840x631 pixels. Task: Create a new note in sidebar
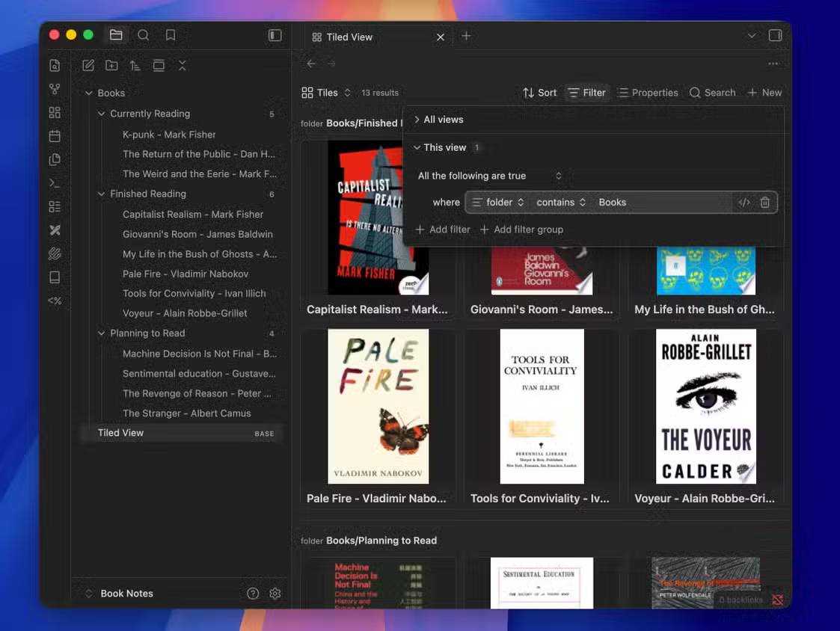[88, 66]
